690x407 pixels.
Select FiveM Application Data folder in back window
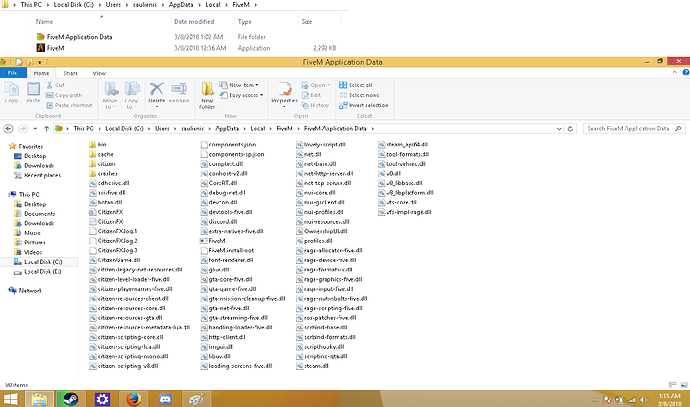(x=74, y=37)
